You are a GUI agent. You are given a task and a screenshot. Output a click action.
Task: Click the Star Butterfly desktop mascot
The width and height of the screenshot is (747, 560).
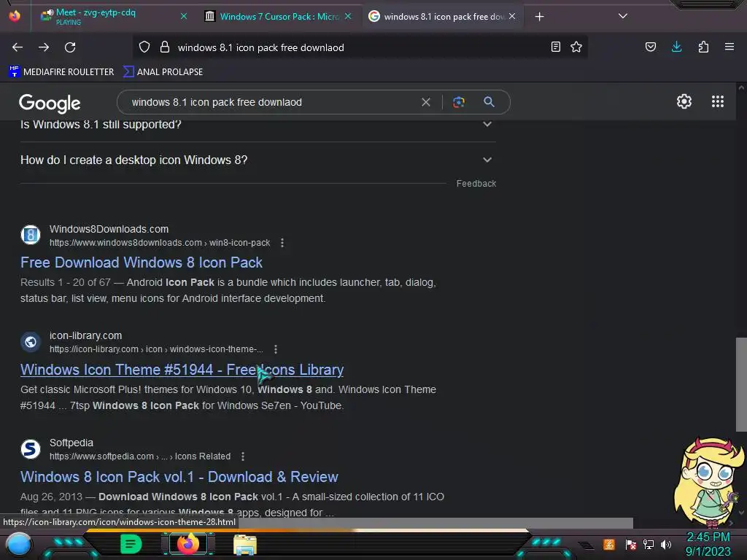708,481
